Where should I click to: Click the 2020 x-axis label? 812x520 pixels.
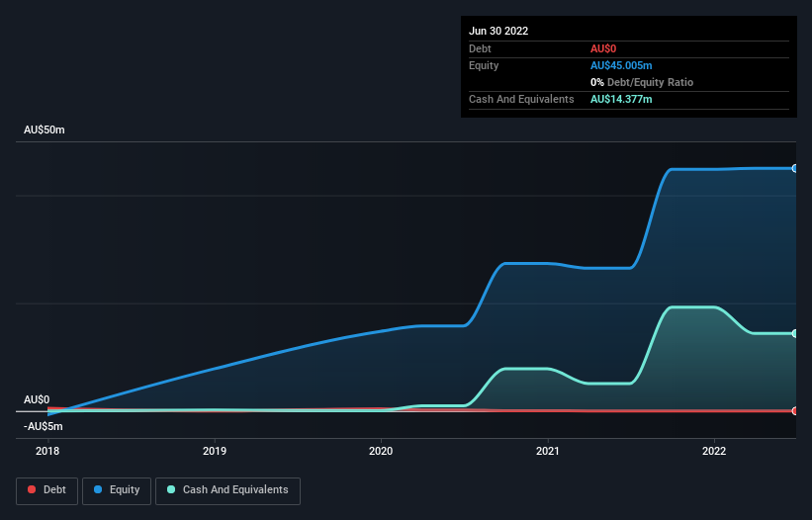coord(381,451)
